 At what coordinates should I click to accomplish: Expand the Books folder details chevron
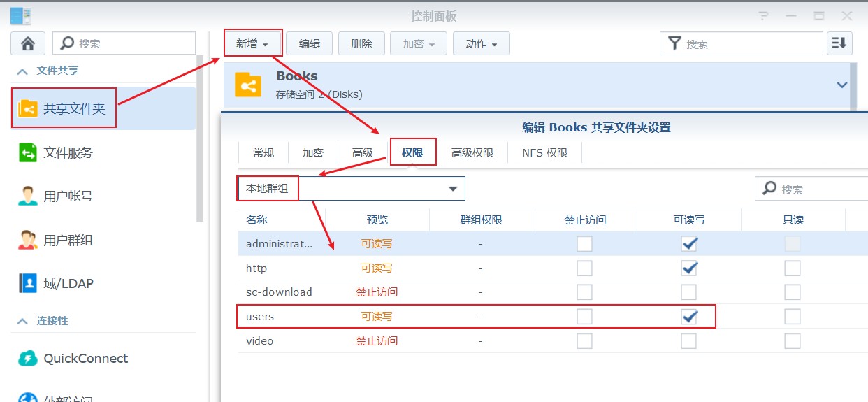click(x=841, y=85)
